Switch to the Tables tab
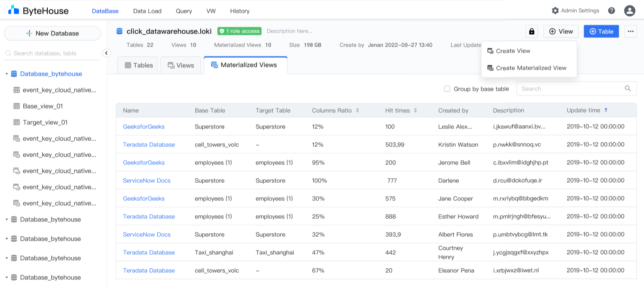 click(x=139, y=65)
